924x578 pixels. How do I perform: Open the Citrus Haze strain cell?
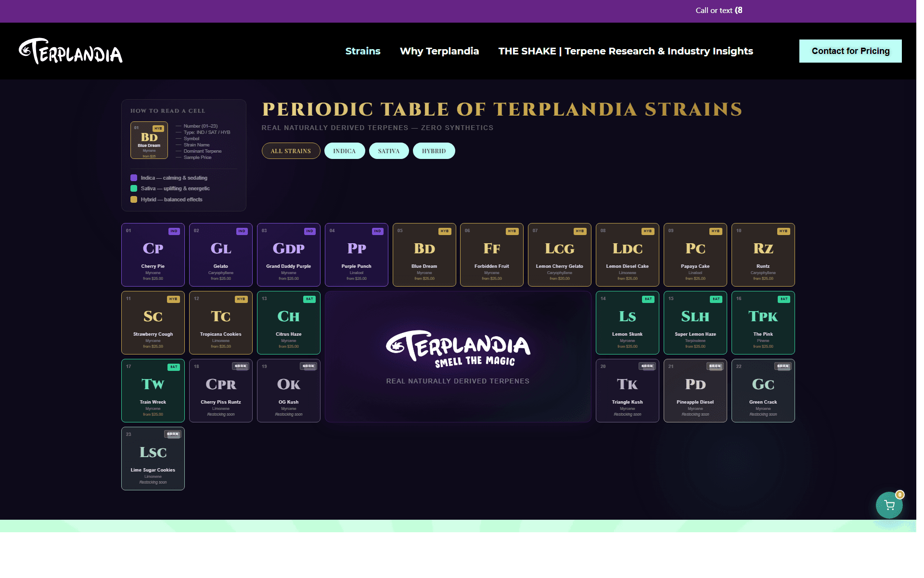[289, 323]
